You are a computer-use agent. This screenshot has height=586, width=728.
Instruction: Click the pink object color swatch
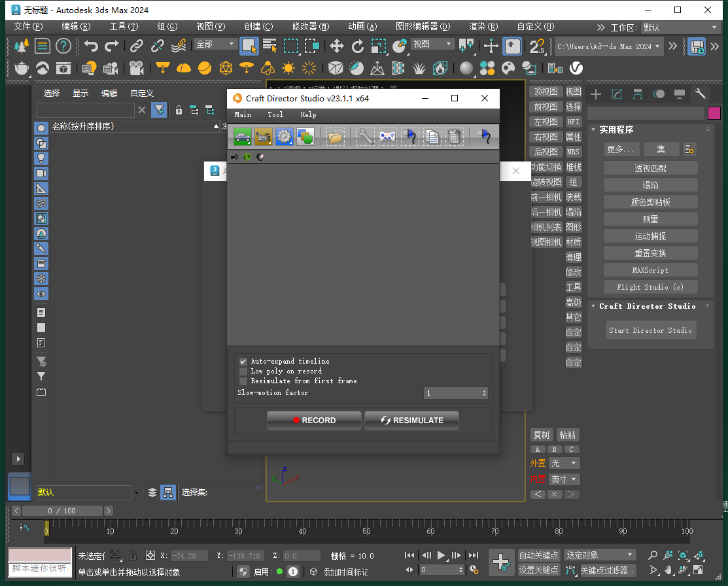(x=716, y=112)
